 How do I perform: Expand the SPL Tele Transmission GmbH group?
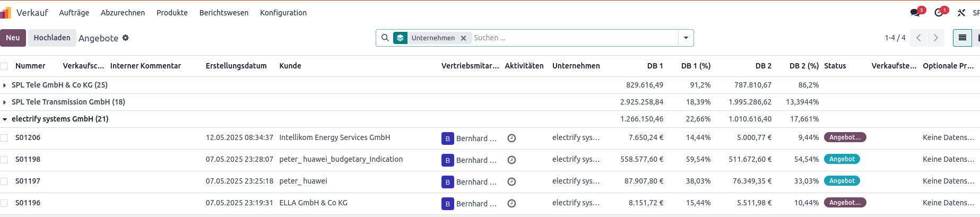click(x=5, y=102)
